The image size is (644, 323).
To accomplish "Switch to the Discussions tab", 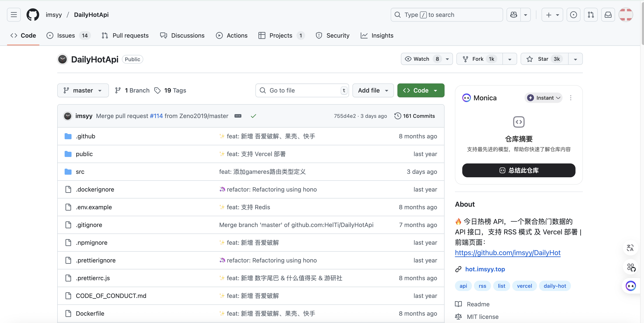I will coord(182,35).
